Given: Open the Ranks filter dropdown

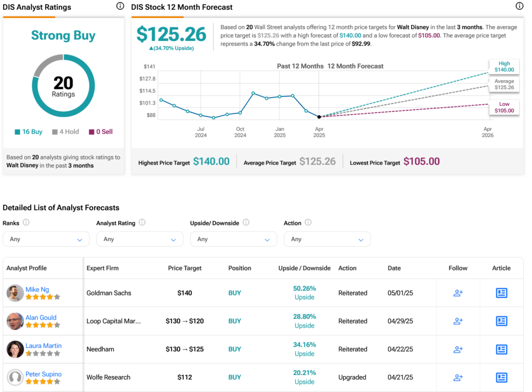Looking at the screenshot, I should pos(46,239).
